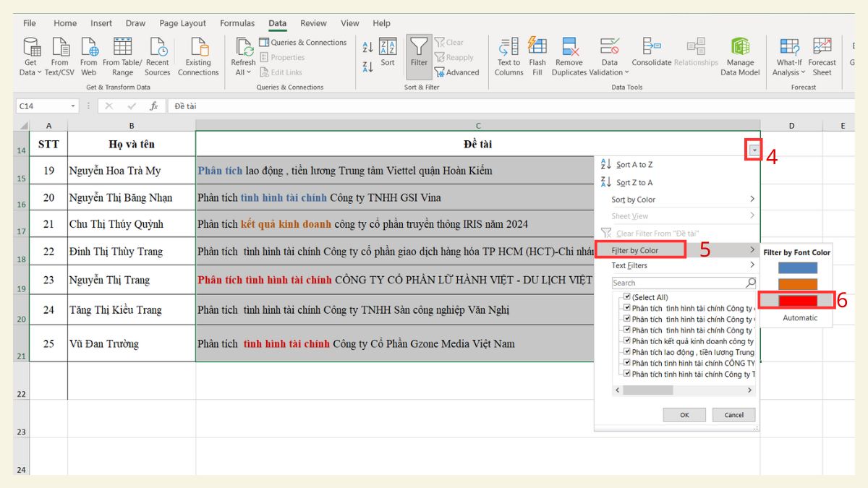
Task: Click OK to apply the filter
Action: (684, 414)
